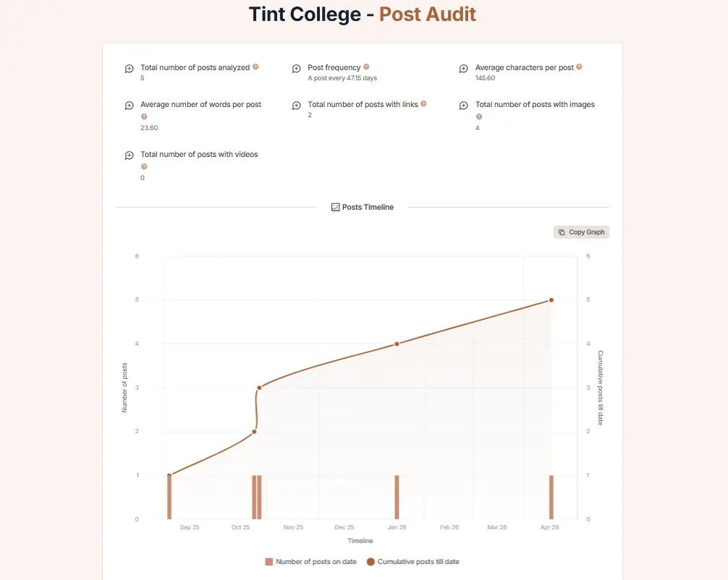Screen dimensions: 728x580
Task: Click the Cumulative posts legend circle marker
Action: (371, 562)
